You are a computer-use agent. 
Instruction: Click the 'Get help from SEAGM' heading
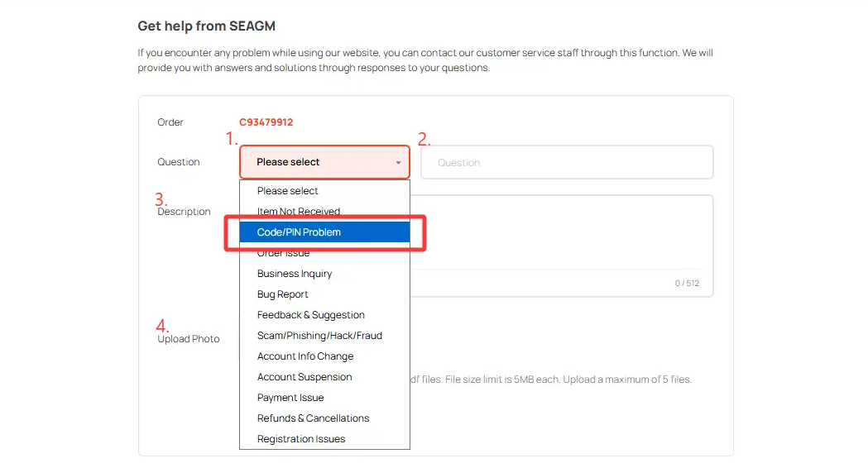click(207, 26)
